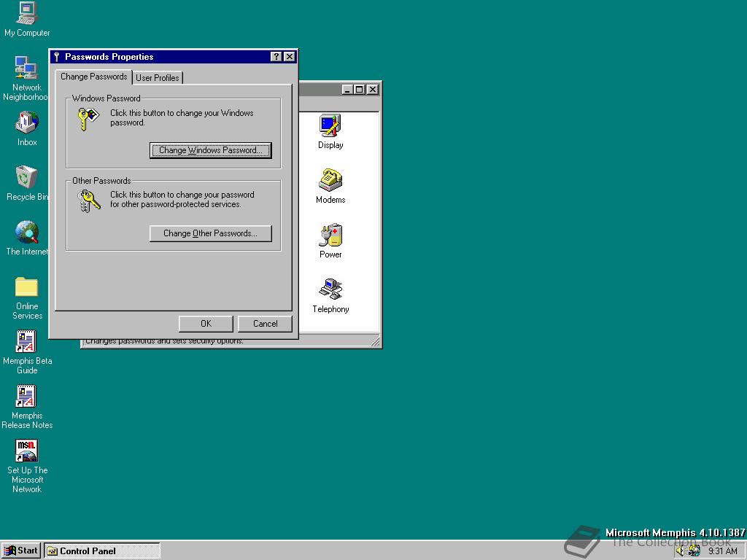Maximize the Control Panel window
The width and height of the screenshot is (747, 560).
[x=360, y=90]
